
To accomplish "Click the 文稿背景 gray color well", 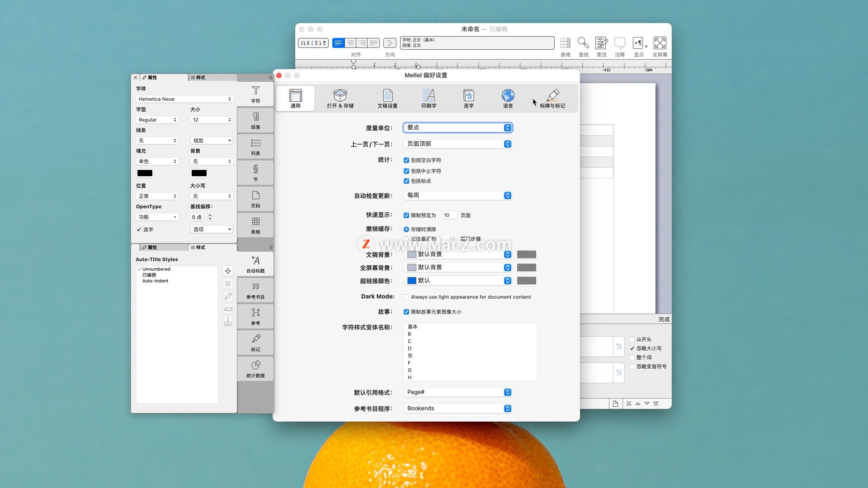I will point(527,255).
